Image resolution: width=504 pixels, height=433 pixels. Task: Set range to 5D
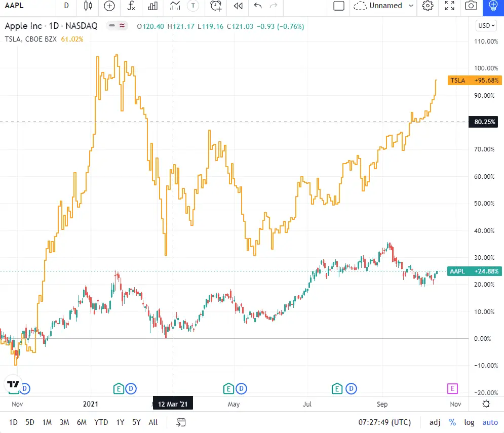(x=30, y=422)
